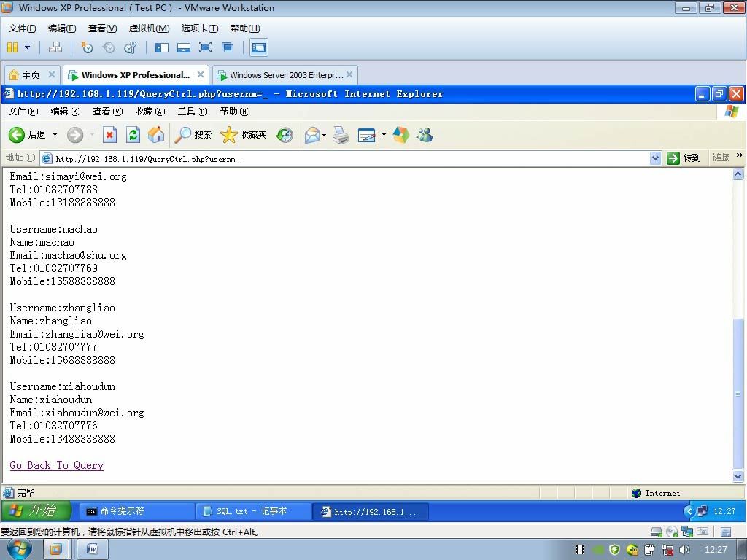Go to IE home page icon
Image resolution: width=747 pixels, height=560 pixels.
pos(156,135)
